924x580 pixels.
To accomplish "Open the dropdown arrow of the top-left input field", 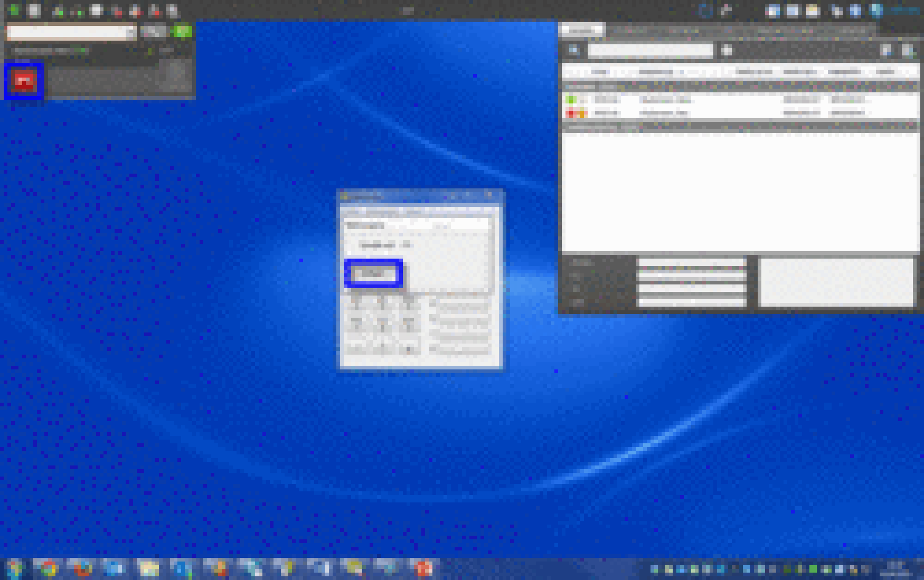I will tap(131, 32).
